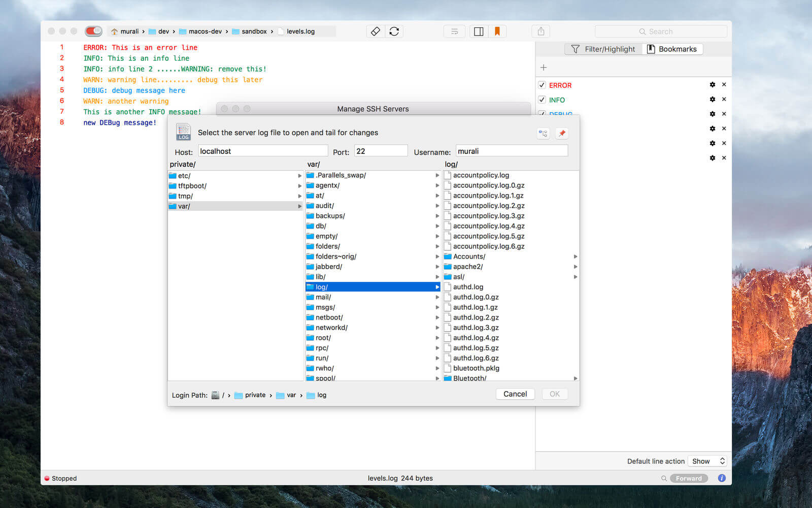Expand the audit/ folder arrow
This screenshot has height=508, width=812.
(437, 206)
